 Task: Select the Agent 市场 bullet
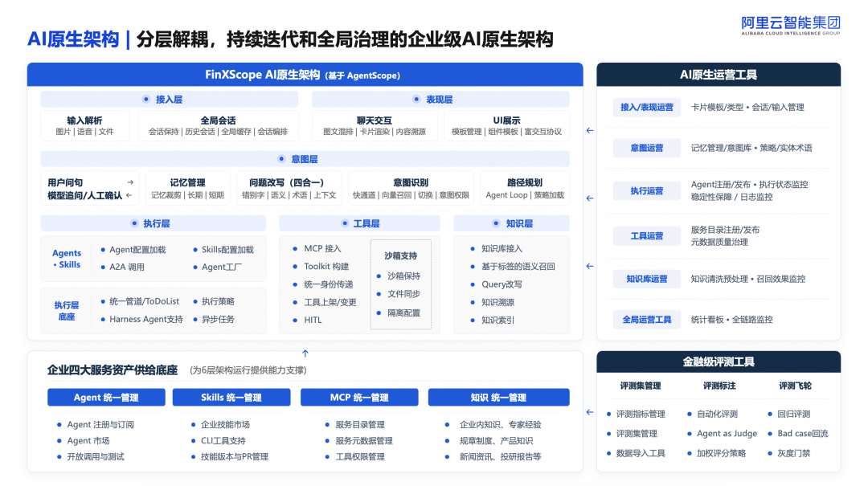[83, 440]
